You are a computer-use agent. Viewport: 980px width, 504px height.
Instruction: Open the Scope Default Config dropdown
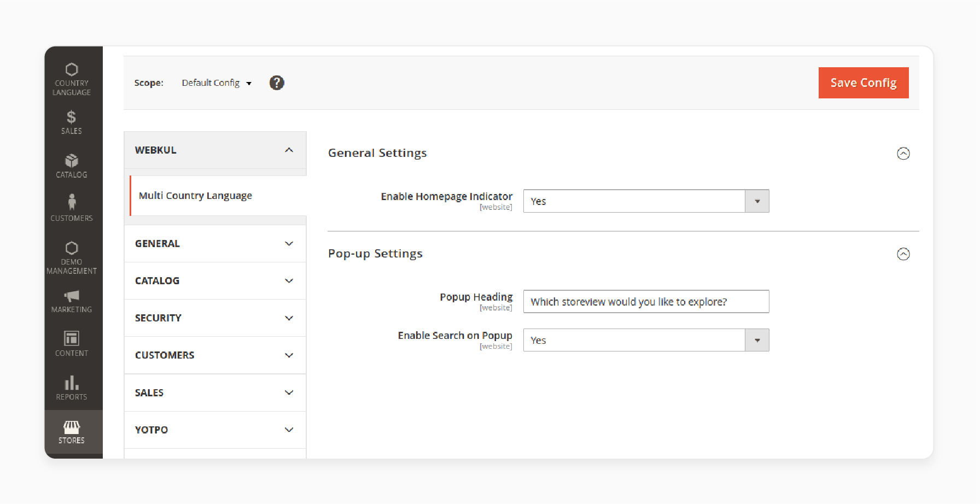217,83
